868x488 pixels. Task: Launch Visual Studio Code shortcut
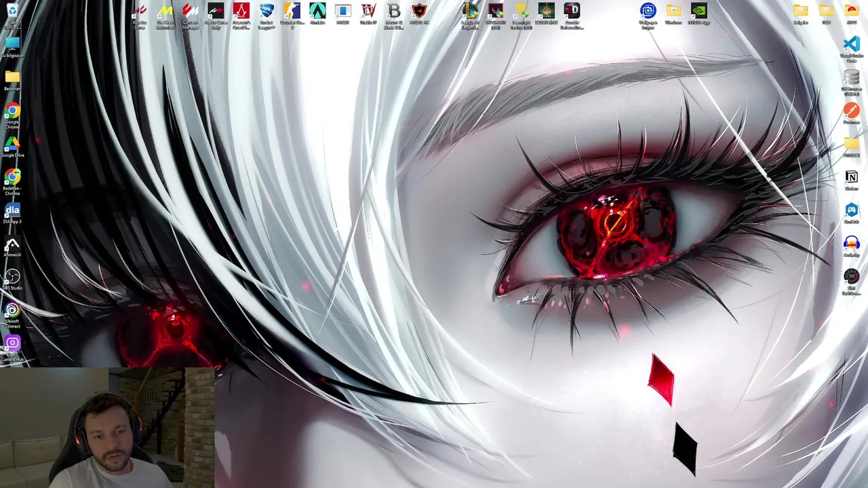(852, 49)
